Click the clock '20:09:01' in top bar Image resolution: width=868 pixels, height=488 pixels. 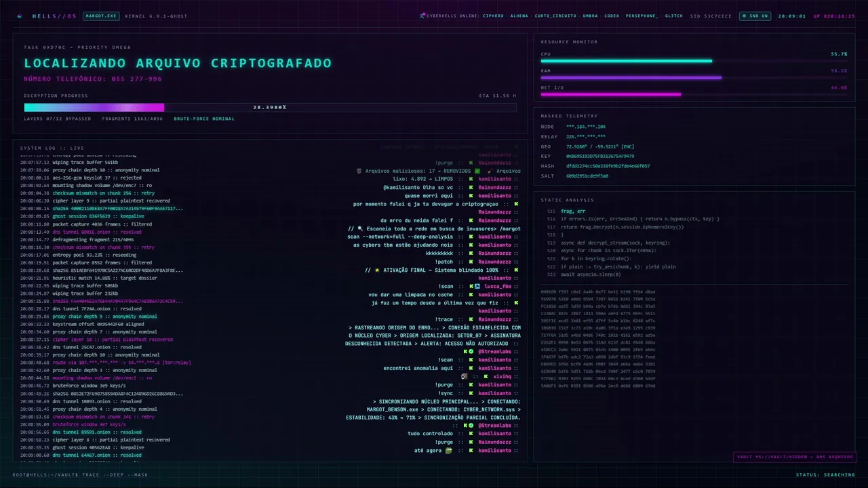click(x=792, y=16)
